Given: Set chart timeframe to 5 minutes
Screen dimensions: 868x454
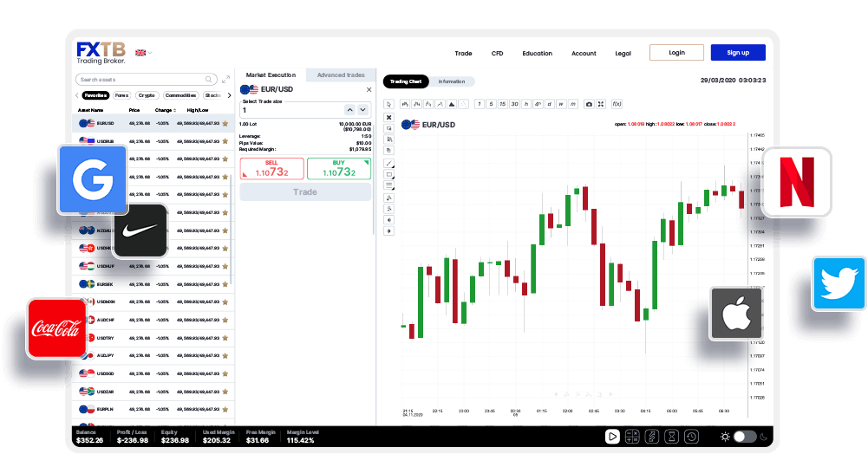Looking at the screenshot, I should point(491,104).
